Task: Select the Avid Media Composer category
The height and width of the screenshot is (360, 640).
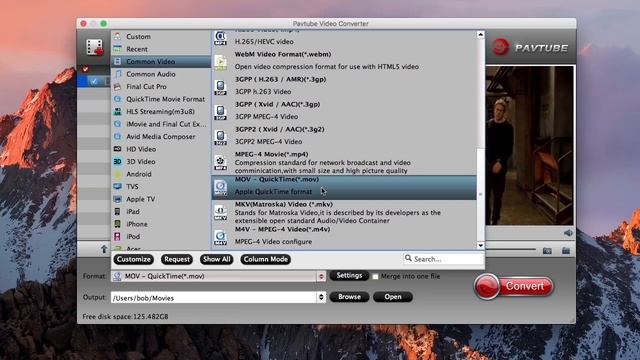Action: coord(161,136)
